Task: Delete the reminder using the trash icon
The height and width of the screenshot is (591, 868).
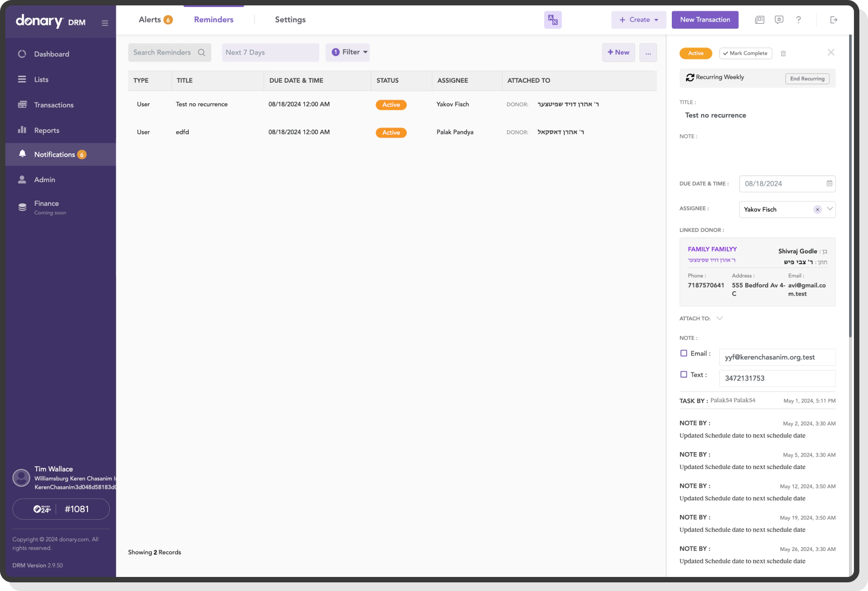Action: click(784, 53)
